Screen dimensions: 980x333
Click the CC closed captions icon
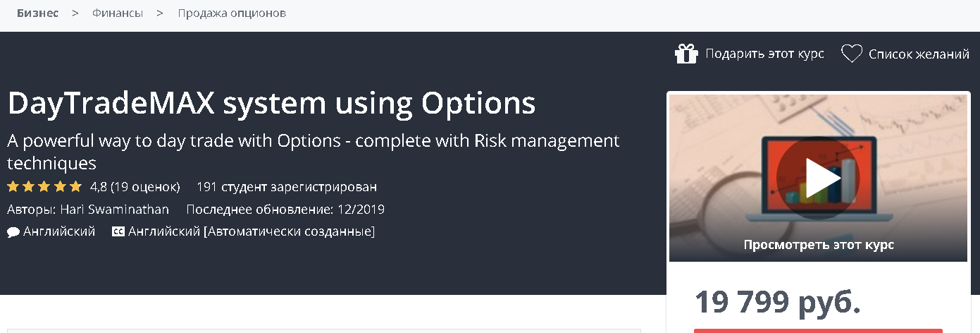click(x=118, y=231)
